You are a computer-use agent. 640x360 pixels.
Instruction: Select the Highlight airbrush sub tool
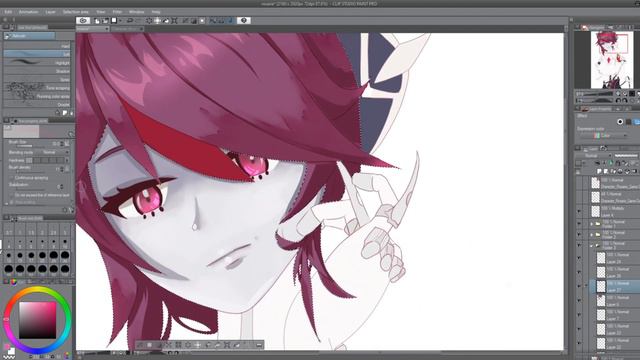click(x=37, y=62)
